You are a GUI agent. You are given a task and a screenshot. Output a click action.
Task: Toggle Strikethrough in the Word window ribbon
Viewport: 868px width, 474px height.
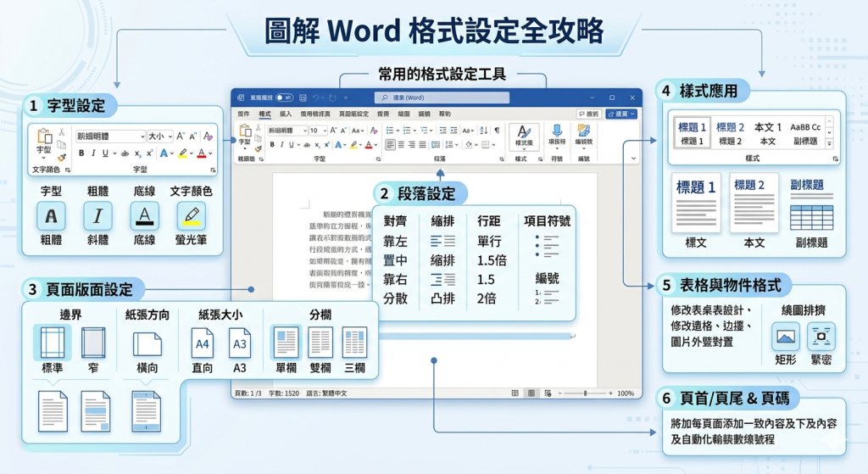coord(307,144)
